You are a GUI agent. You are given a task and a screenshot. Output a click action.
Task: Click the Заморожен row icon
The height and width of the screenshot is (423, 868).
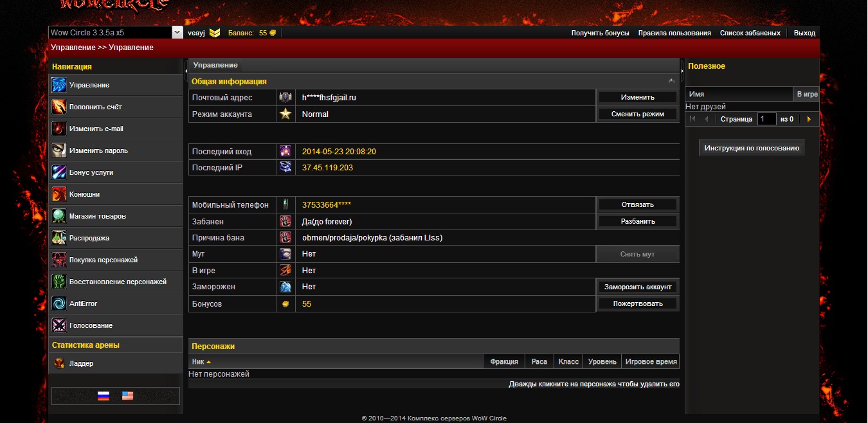coord(285,287)
